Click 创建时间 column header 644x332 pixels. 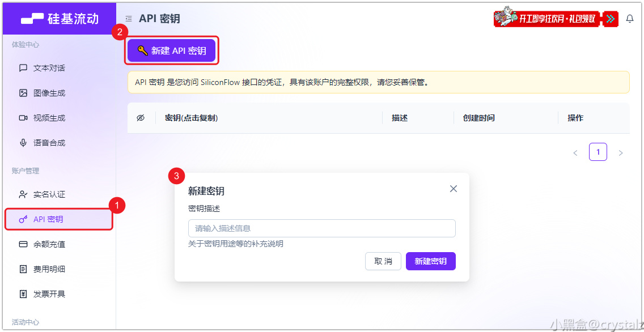478,118
